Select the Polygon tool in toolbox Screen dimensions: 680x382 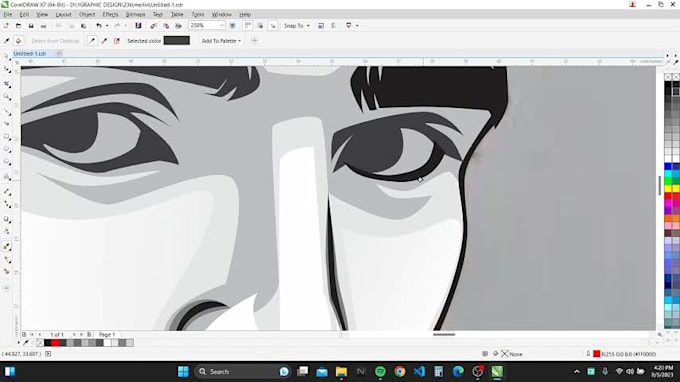tap(7, 162)
